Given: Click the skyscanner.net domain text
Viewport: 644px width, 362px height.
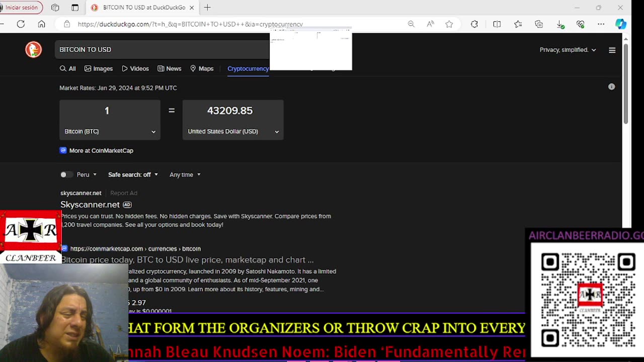Looking at the screenshot, I should click(81, 193).
